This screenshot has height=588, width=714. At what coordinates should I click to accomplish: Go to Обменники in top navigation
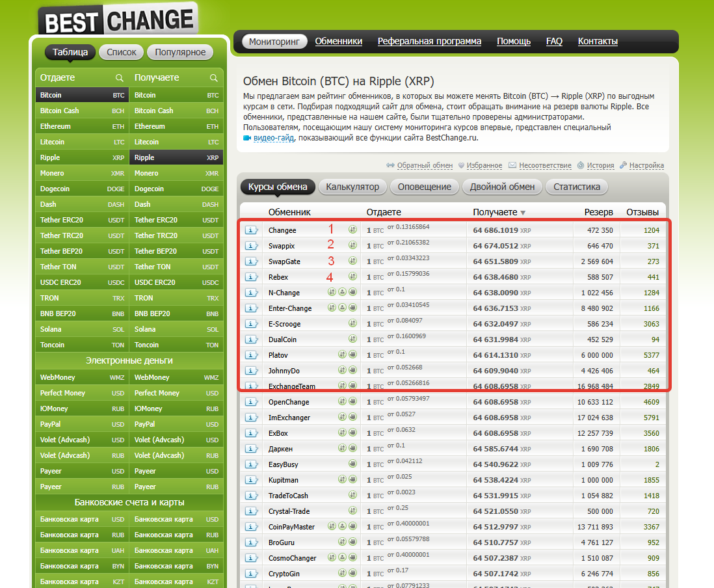338,41
